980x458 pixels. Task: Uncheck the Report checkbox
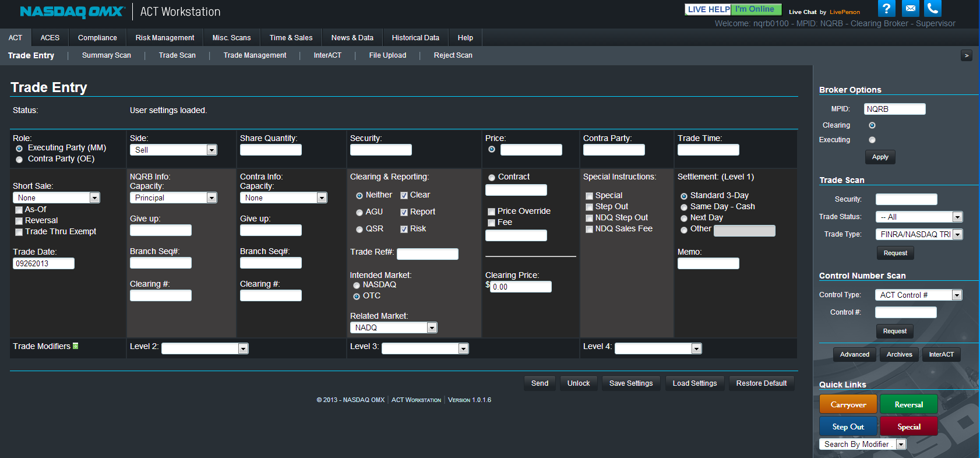(x=404, y=213)
